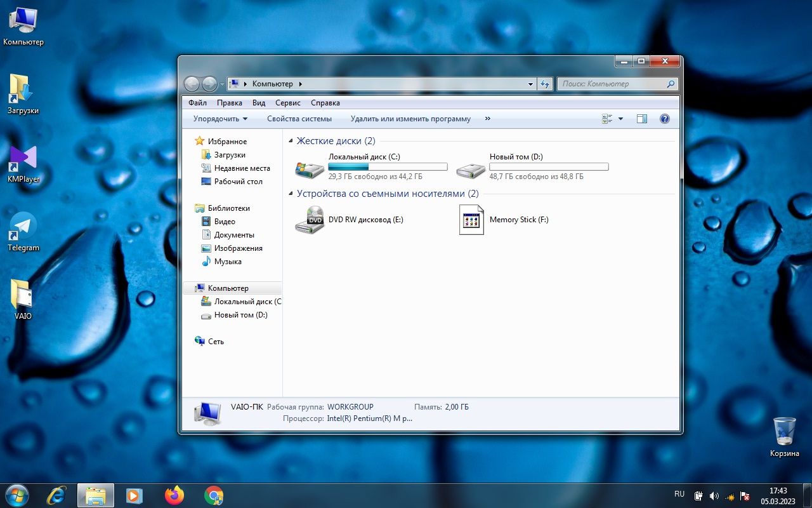This screenshot has width=812, height=508.
Task: Select Local Disk (C:) drive icon
Action: pyautogui.click(x=310, y=170)
